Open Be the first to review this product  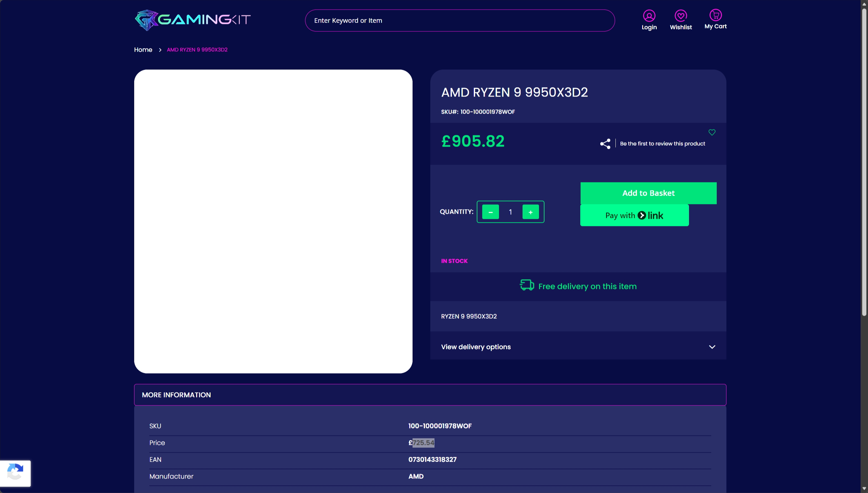coord(662,144)
